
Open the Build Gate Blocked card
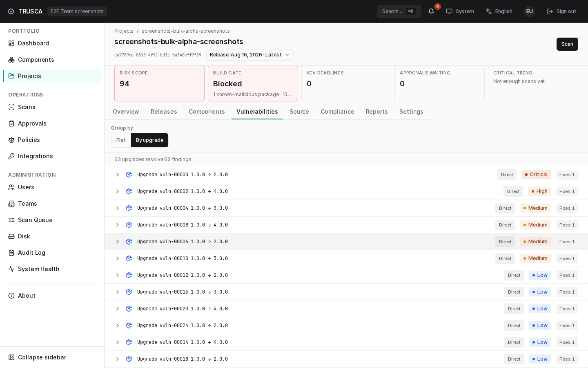coord(253,83)
